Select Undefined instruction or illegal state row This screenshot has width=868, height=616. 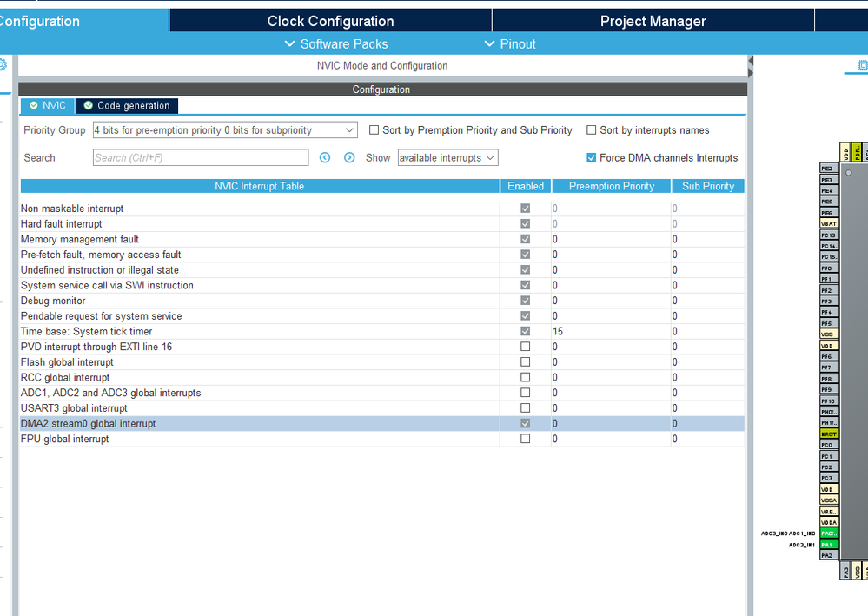pos(382,270)
